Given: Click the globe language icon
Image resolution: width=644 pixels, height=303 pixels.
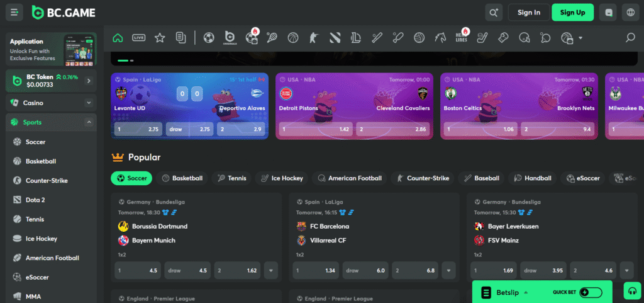Looking at the screenshot, I should [x=630, y=12].
